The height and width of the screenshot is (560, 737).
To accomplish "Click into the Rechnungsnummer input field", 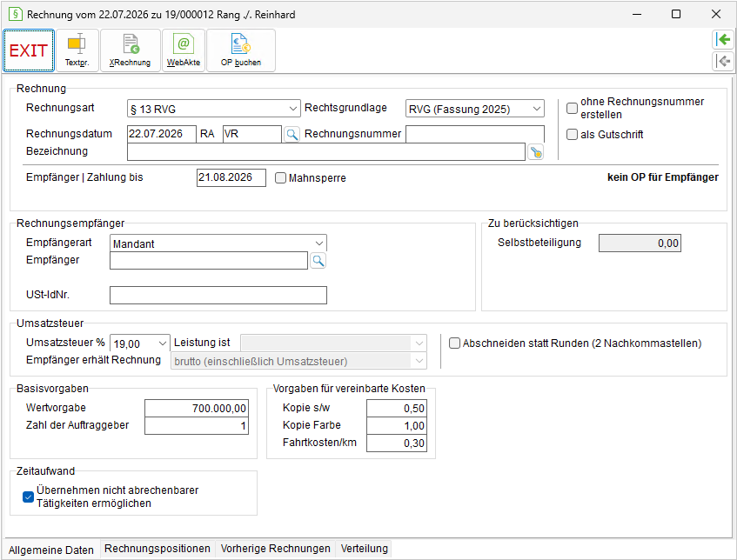I will tap(475, 134).
